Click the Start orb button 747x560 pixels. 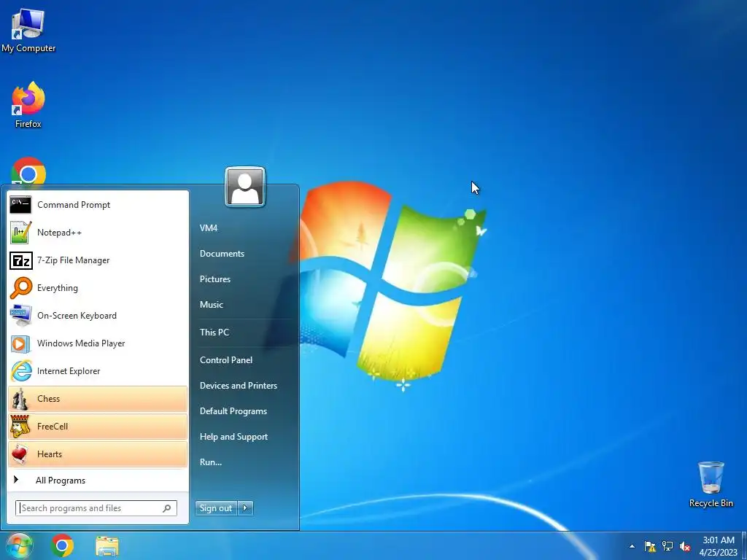coord(19,545)
